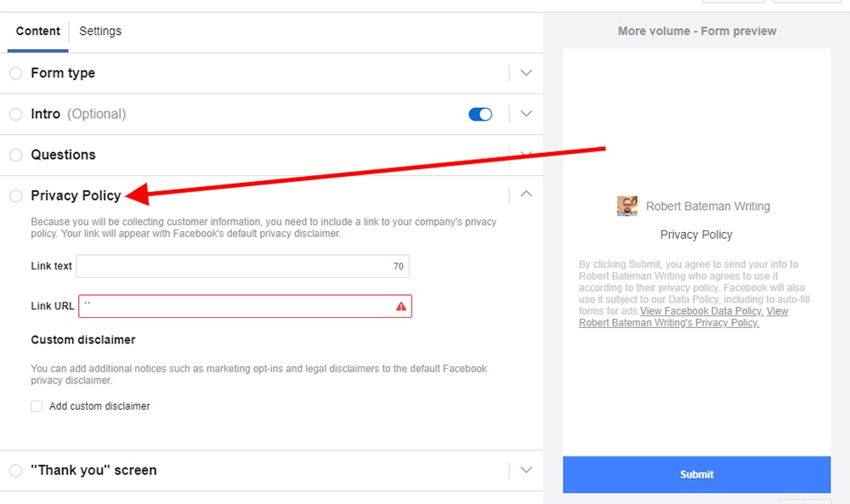This screenshot has height=504, width=850.
Task: Click the red warning icon in Link URL
Action: point(401,307)
